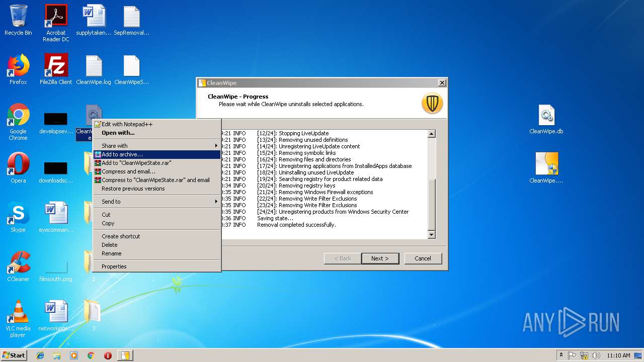Select Add to archive... option
This screenshot has width=644, height=362.
[x=157, y=154]
